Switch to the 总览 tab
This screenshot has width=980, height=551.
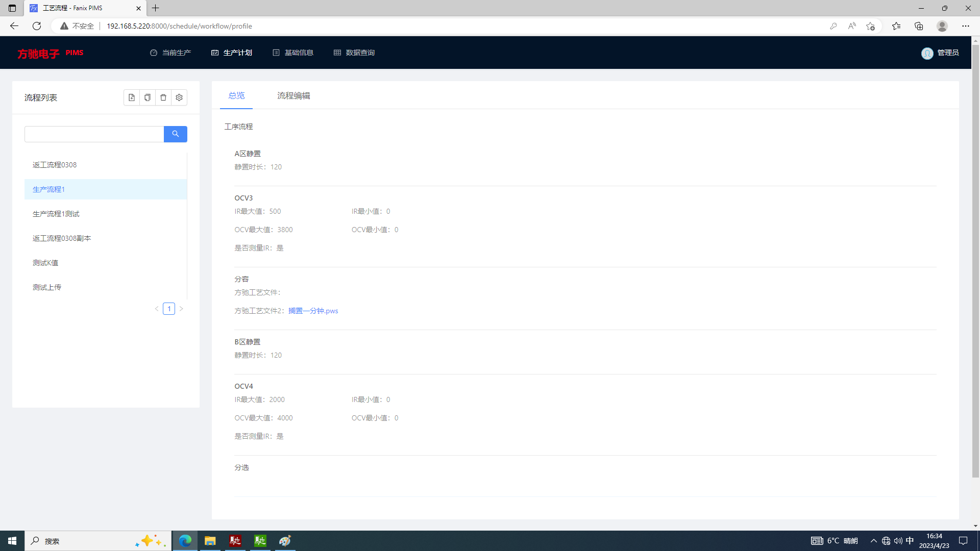pos(236,95)
